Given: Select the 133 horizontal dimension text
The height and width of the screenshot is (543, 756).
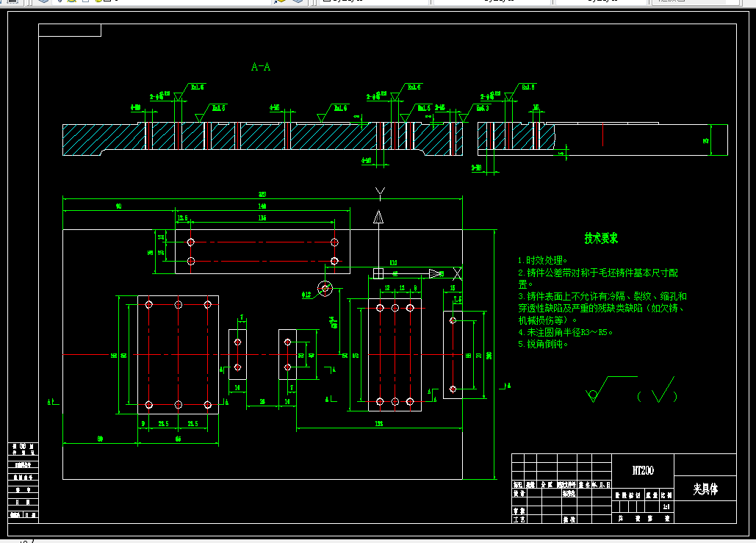Looking at the screenshot, I should pos(379,423).
